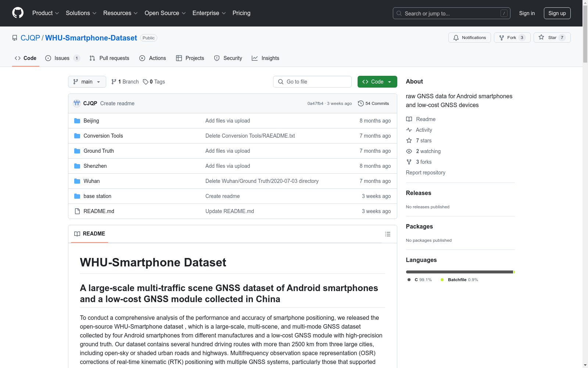Click the Go to file search field
Screen dimensions: 588x368
tap(312, 81)
